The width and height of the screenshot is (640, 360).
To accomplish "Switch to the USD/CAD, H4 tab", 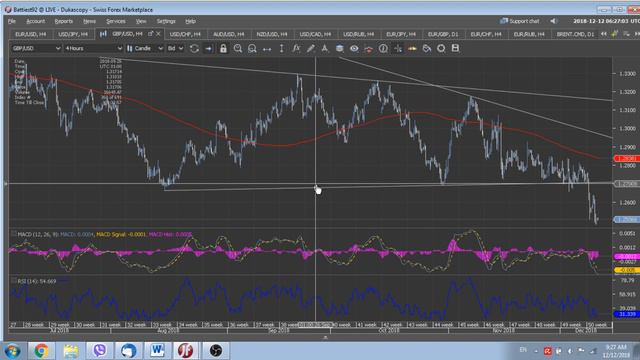I will (315, 34).
